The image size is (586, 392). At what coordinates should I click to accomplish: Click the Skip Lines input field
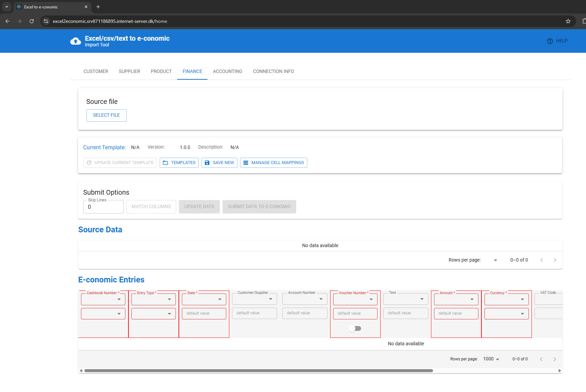pos(104,207)
